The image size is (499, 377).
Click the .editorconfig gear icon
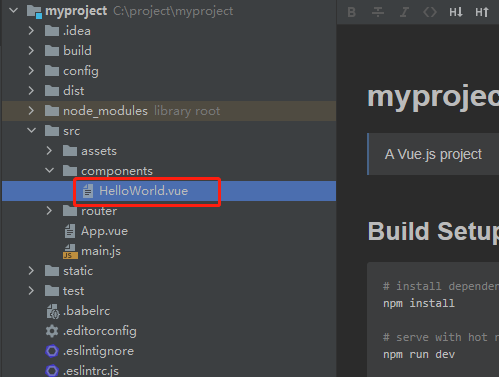52,331
